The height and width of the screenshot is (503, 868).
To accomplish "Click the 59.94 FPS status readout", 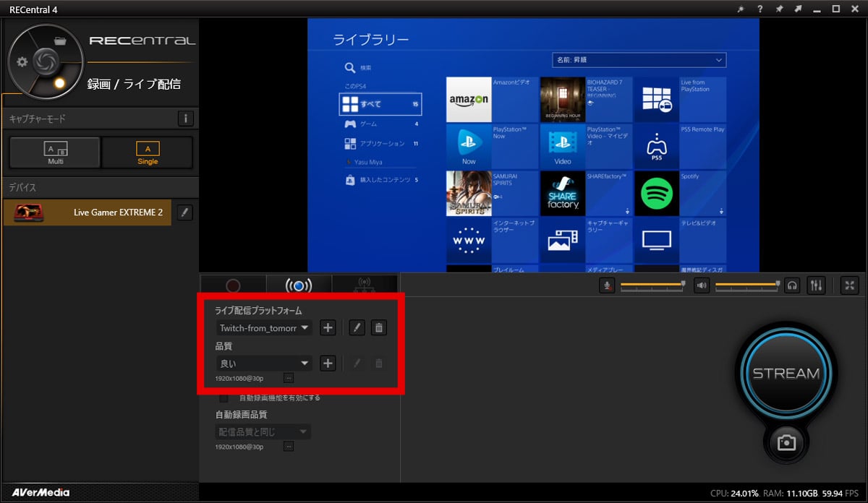I will (840, 493).
